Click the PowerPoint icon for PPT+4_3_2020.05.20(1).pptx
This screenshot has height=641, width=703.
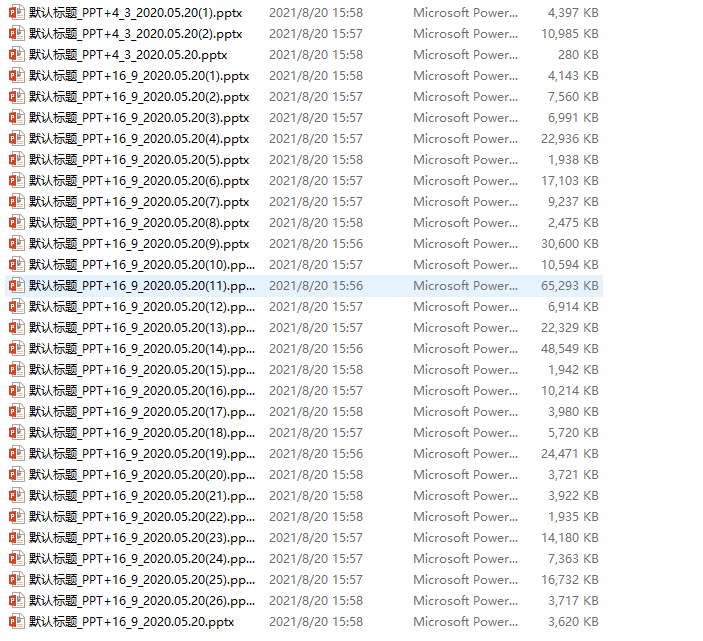click(15, 13)
